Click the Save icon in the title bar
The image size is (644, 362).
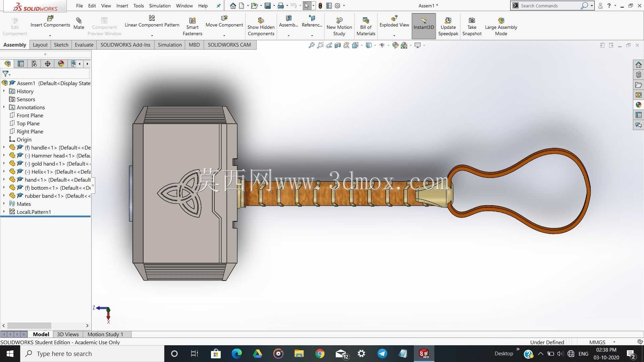[x=267, y=6]
